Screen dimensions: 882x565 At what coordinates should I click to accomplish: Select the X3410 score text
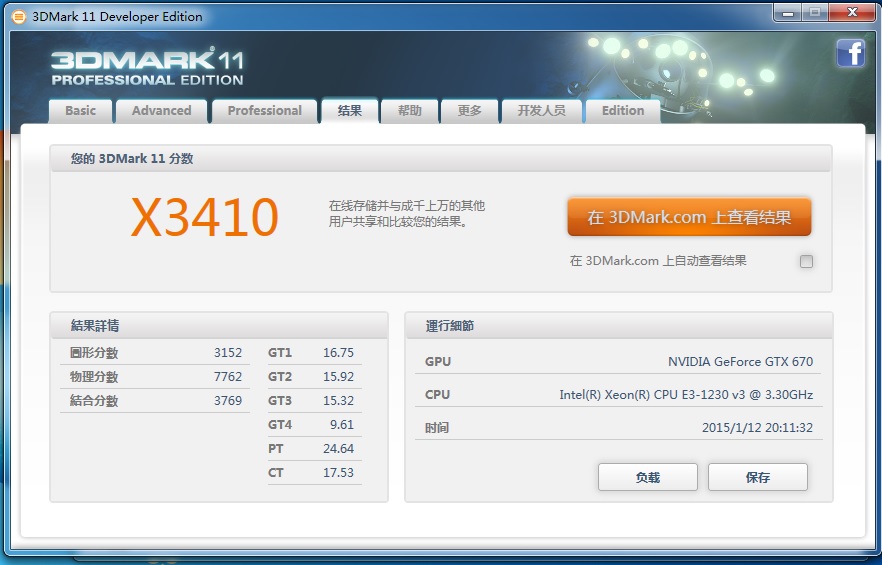point(205,217)
